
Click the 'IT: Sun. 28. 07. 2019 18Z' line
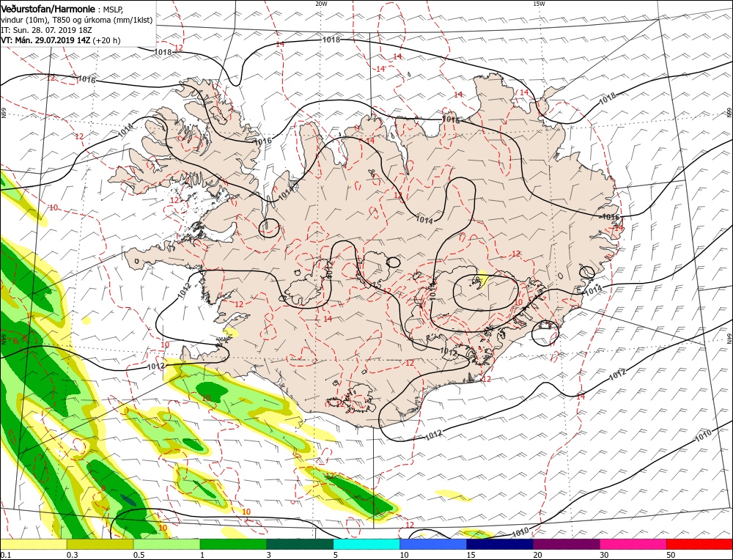46,30
